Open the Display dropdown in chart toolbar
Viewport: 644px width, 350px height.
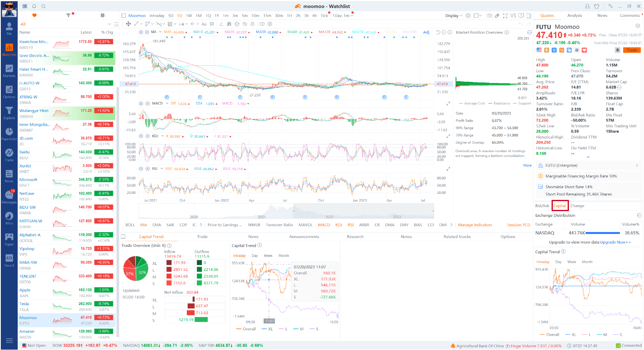tap(454, 16)
